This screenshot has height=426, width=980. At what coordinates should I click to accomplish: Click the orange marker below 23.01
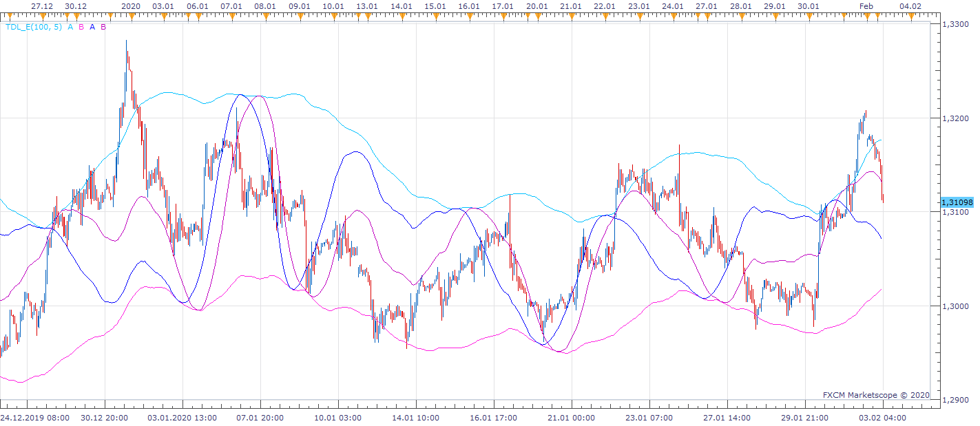(639, 17)
